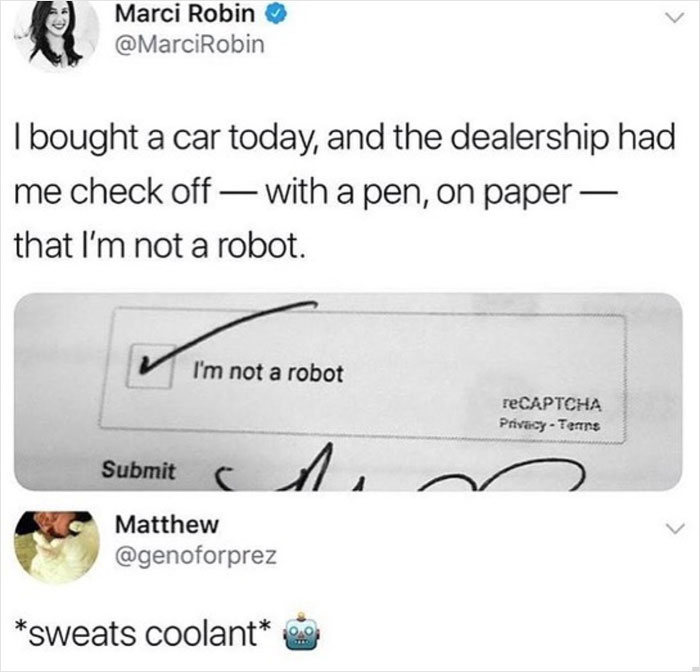The image size is (700, 672).
Task: Click the pen checkmark stroke
Action: click(x=227, y=337)
